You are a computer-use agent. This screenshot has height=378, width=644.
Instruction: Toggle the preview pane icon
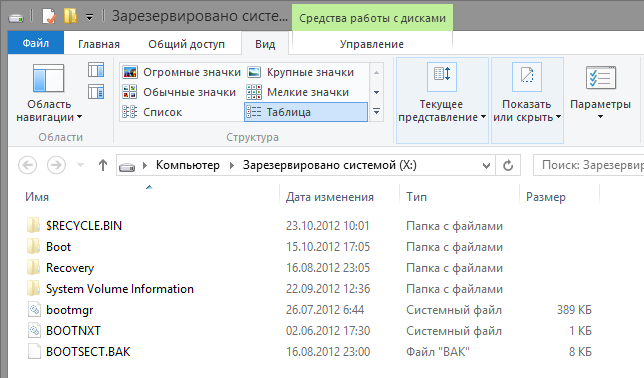96,70
